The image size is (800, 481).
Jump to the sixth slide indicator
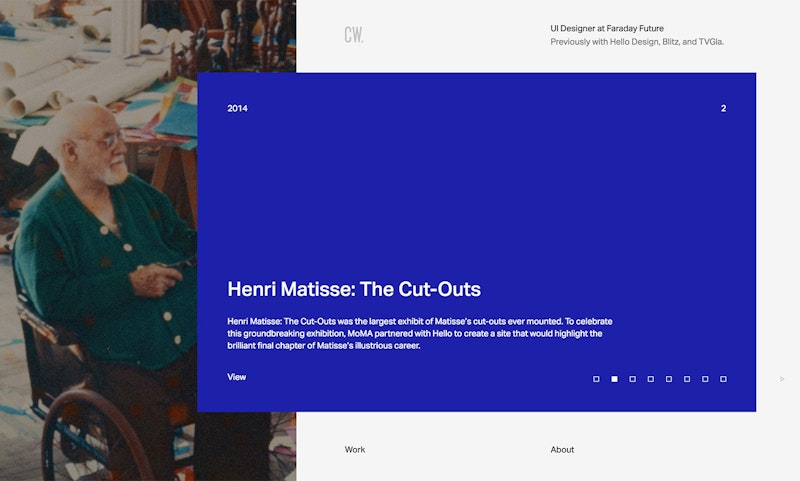coord(687,379)
